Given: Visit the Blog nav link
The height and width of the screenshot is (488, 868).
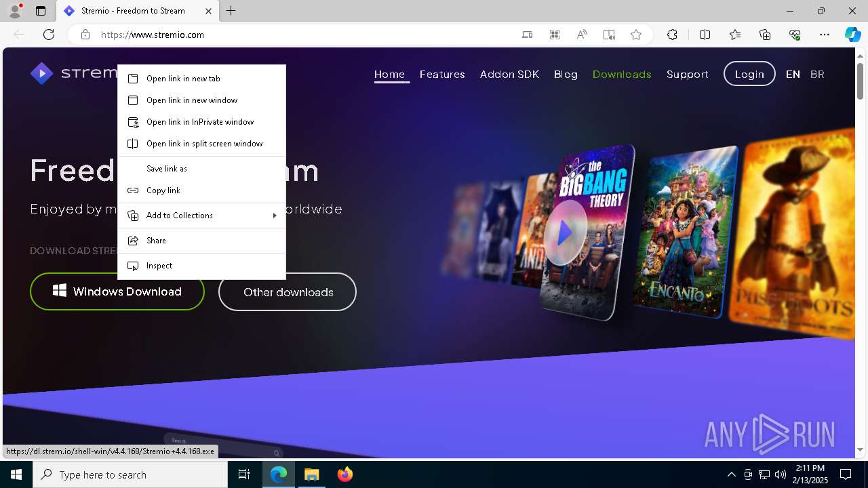Looking at the screenshot, I should tap(566, 75).
